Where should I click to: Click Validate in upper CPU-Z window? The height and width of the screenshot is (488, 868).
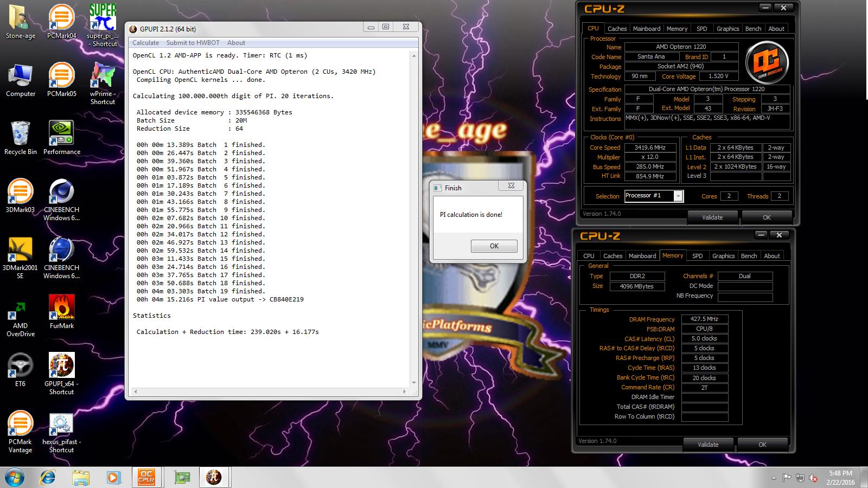click(712, 217)
